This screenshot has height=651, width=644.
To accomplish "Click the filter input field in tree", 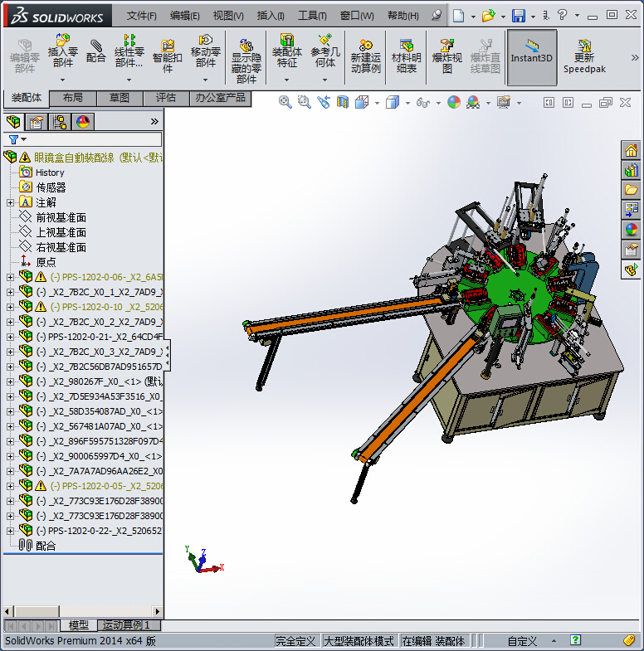I will pos(94,139).
